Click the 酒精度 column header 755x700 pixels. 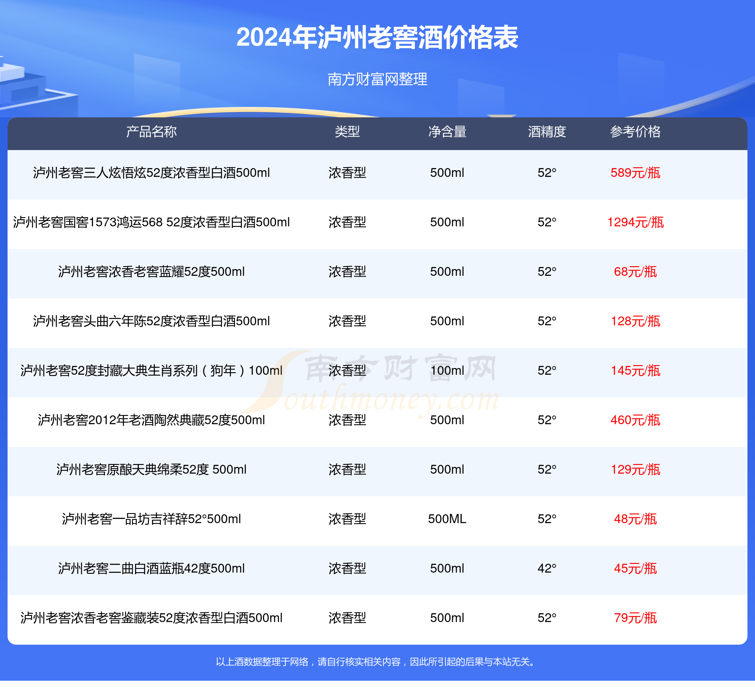(x=546, y=132)
